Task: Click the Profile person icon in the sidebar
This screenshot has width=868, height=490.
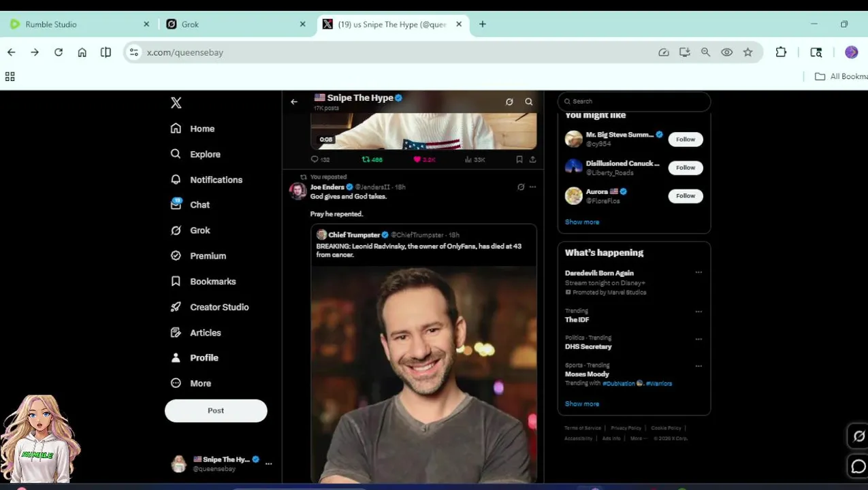Action: [x=176, y=358]
